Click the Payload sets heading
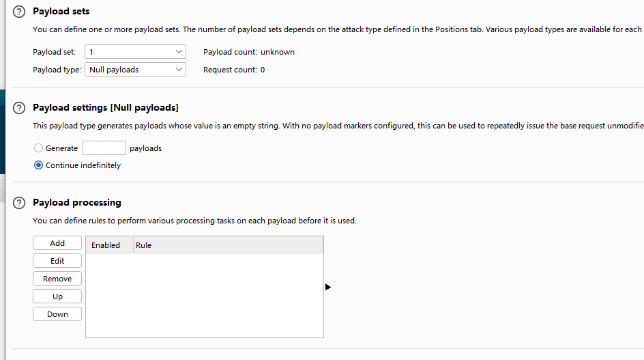This screenshot has height=360, width=644. pyautogui.click(x=61, y=12)
